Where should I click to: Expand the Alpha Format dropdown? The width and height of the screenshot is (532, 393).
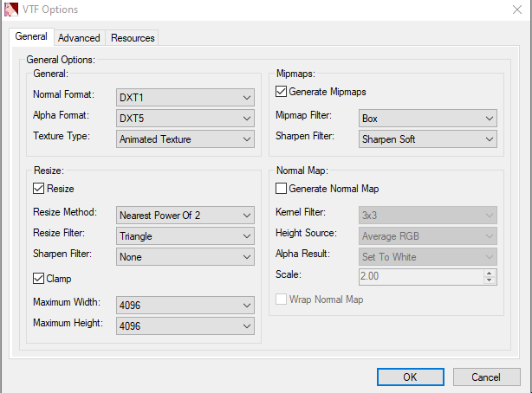click(185, 118)
